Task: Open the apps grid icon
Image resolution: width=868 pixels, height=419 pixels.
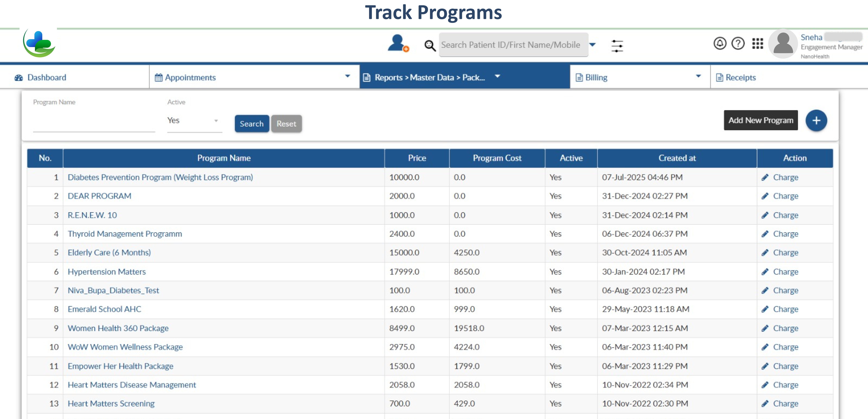Action: (x=757, y=43)
